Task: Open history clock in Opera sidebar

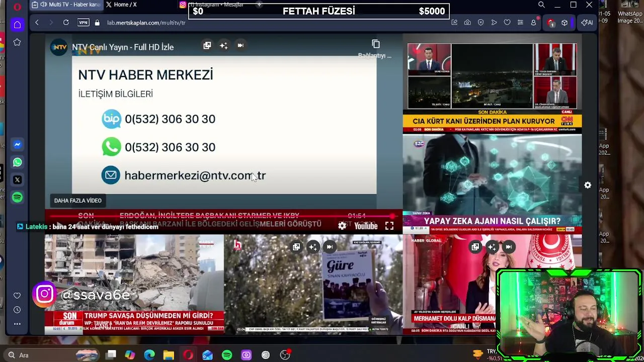Action: pyautogui.click(x=17, y=310)
